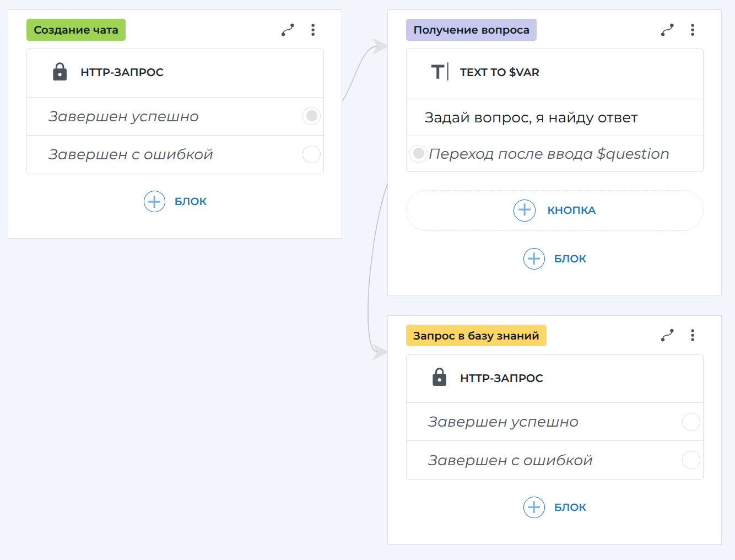Click connection path icon in Запрос в базу знаний

click(x=667, y=335)
